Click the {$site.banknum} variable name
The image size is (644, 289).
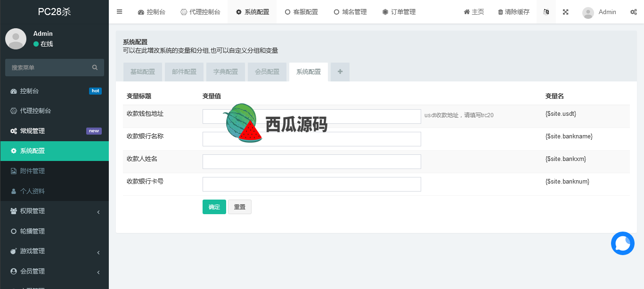click(x=567, y=182)
